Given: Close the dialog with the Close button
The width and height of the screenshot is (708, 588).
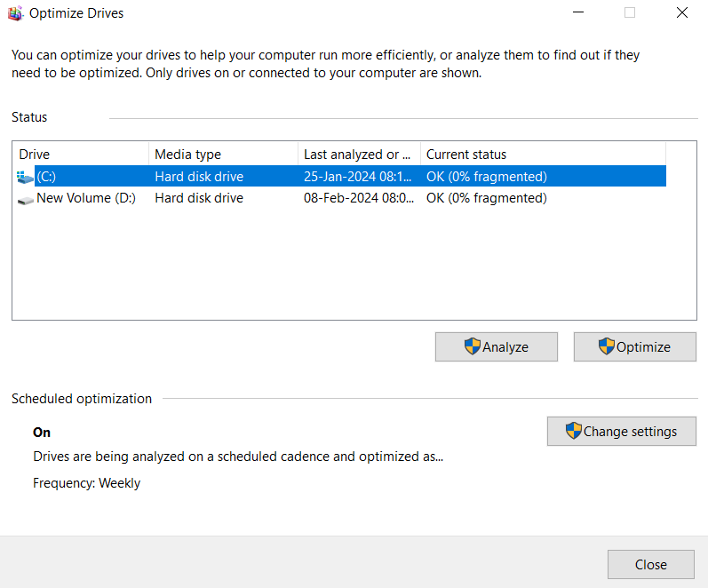Looking at the screenshot, I should coord(650,565).
